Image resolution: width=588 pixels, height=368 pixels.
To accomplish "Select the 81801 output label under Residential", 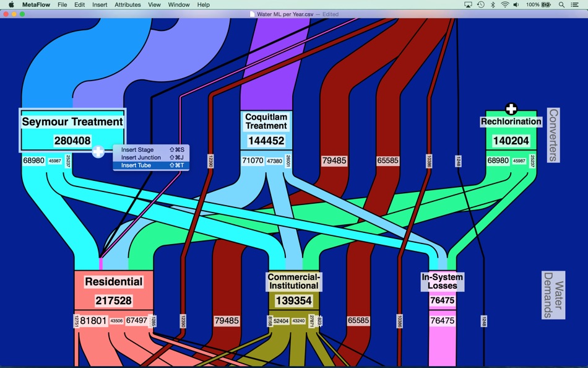I will [93, 321].
